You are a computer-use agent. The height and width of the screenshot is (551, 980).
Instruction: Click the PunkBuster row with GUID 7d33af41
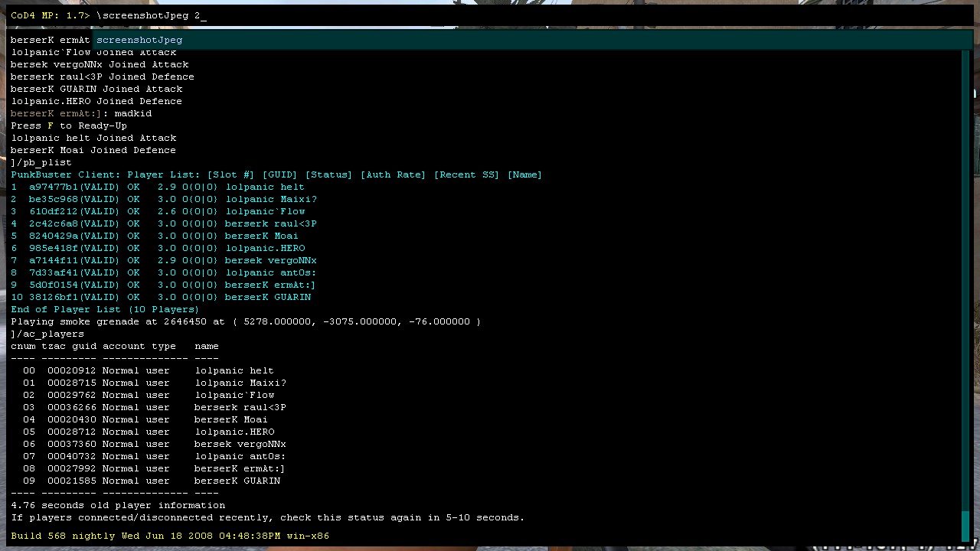point(164,272)
